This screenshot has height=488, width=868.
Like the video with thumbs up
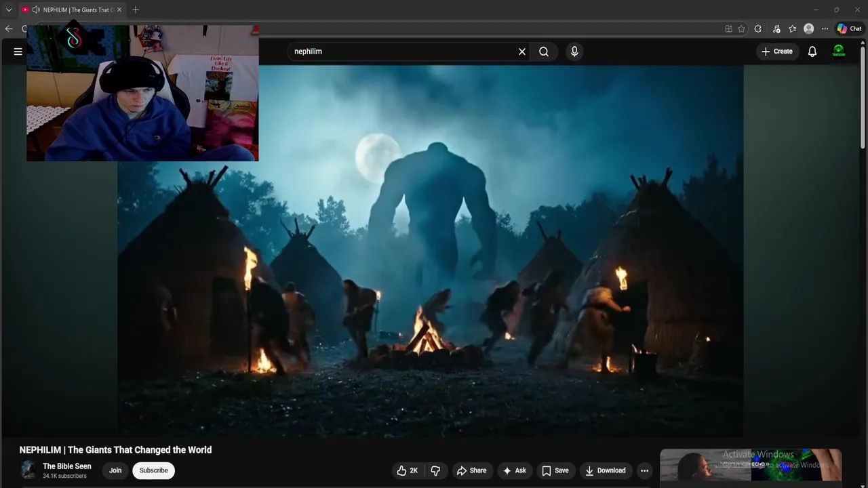(408, 470)
